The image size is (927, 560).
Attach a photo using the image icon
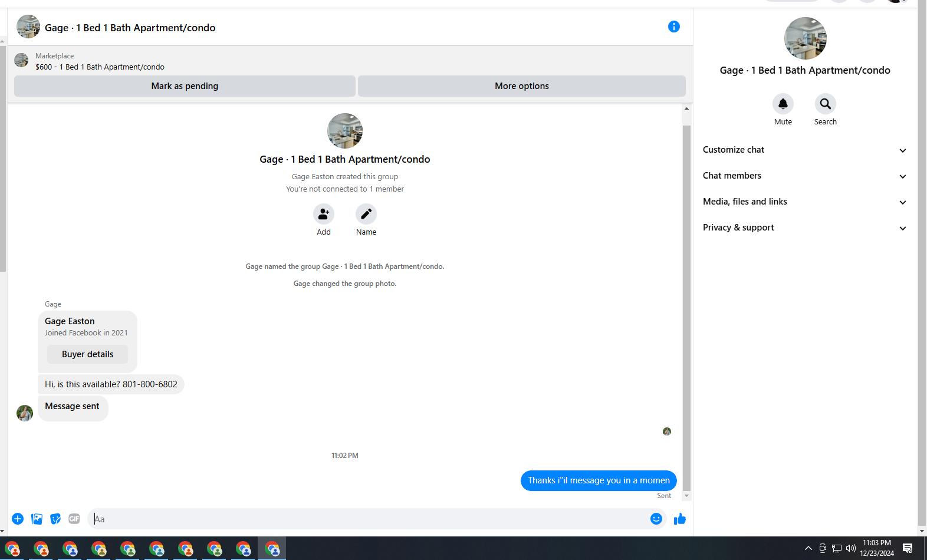click(37, 519)
